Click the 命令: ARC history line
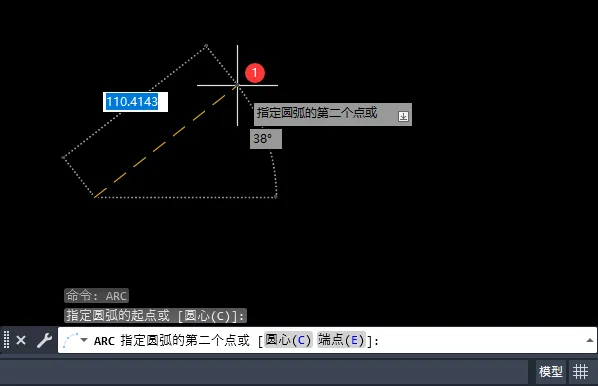 [96, 296]
